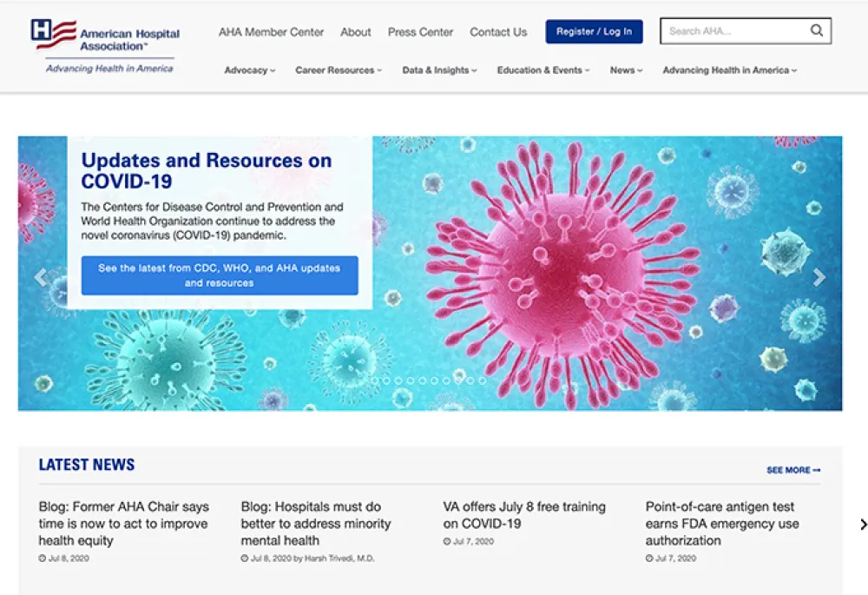Click Updates and Resources on COVID-19 heading

[206, 170]
